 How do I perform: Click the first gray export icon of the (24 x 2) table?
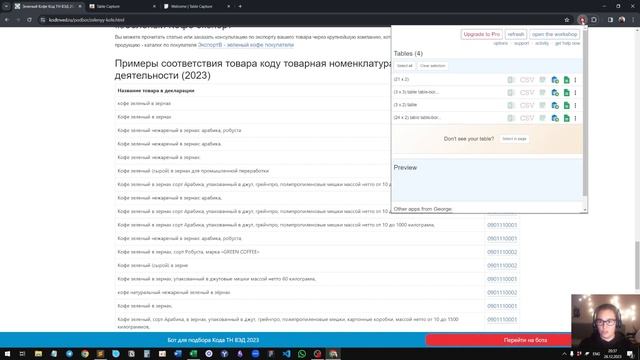[511, 118]
